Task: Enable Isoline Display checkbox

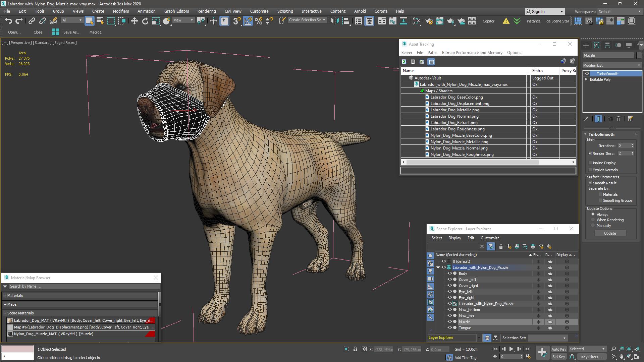Action: coord(590,163)
